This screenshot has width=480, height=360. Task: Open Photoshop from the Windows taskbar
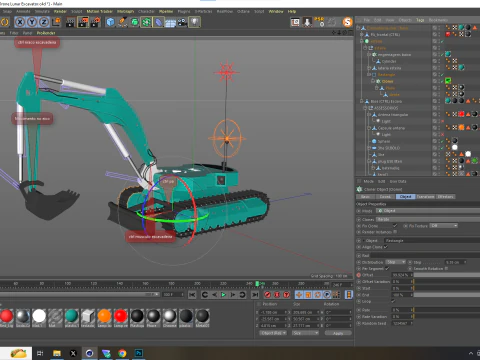[x=139, y=353]
